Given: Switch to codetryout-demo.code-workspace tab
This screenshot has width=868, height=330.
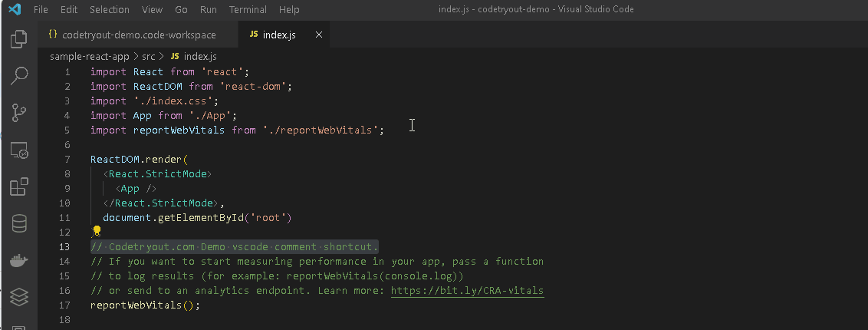Looking at the screenshot, I should pyautogui.click(x=138, y=35).
